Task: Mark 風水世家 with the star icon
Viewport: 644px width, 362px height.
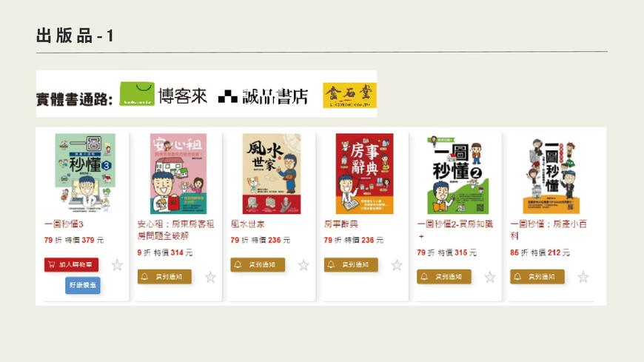Action: (303, 265)
